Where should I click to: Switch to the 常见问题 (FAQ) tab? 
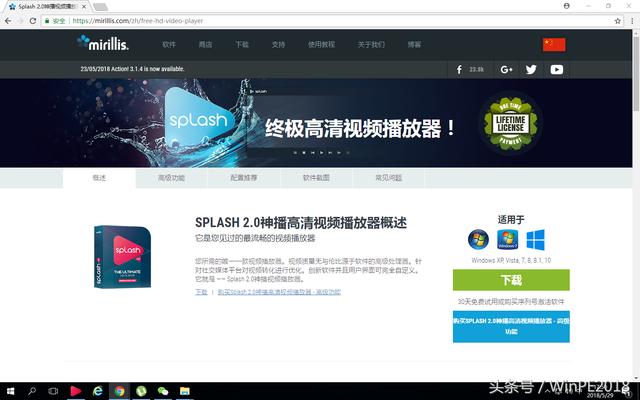click(x=389, y=178)
